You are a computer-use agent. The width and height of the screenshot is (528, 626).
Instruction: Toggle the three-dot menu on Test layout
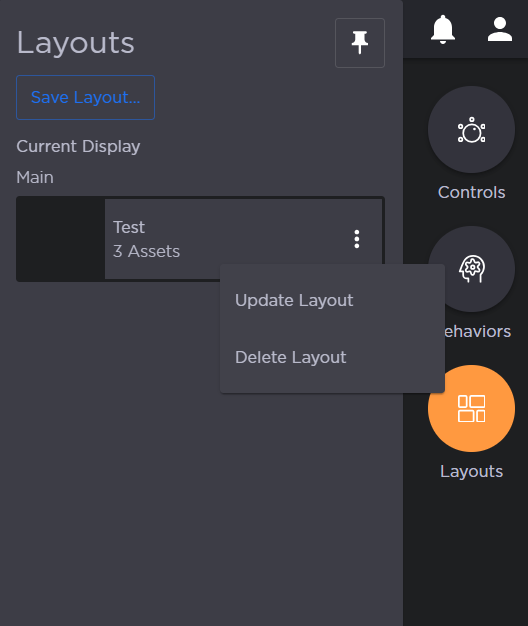pos(357,239)
